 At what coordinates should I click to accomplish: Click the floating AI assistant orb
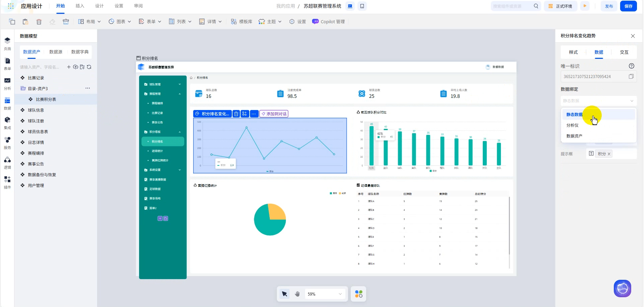pos(622,289)
